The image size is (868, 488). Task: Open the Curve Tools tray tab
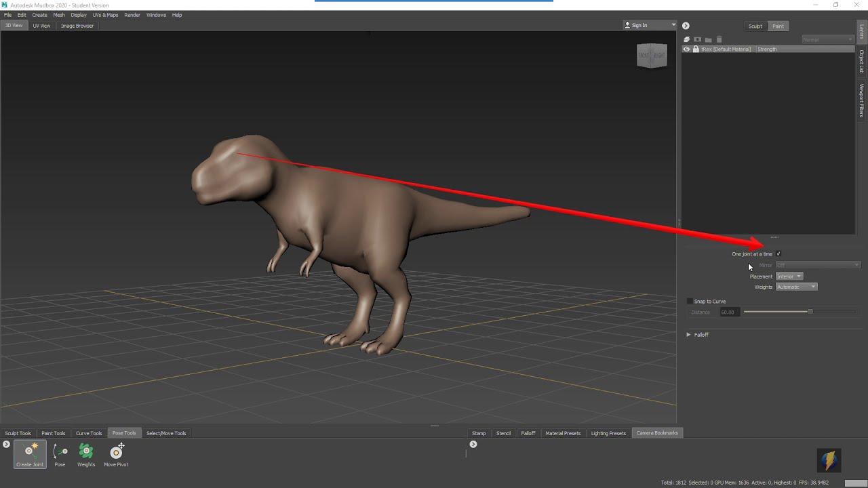click(x=89, y=433)
